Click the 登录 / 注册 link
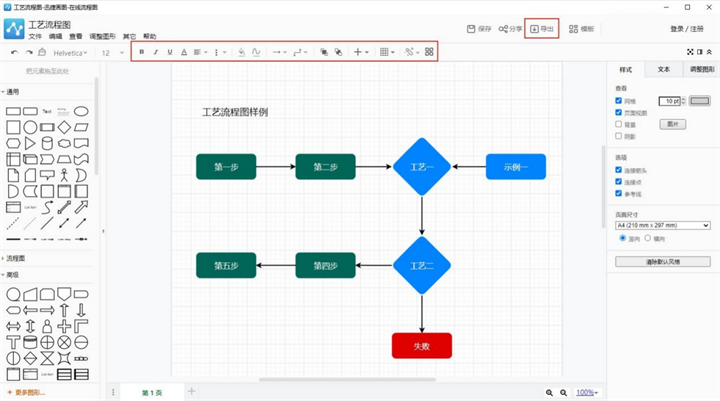Image resolution: width=720 pixels, height=401 pixels. [x=686, y=29]
